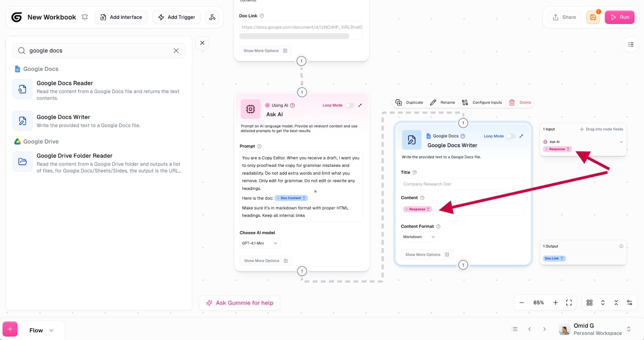Go to next with right chevron
The image size is (644, 340).
[544, 329]
